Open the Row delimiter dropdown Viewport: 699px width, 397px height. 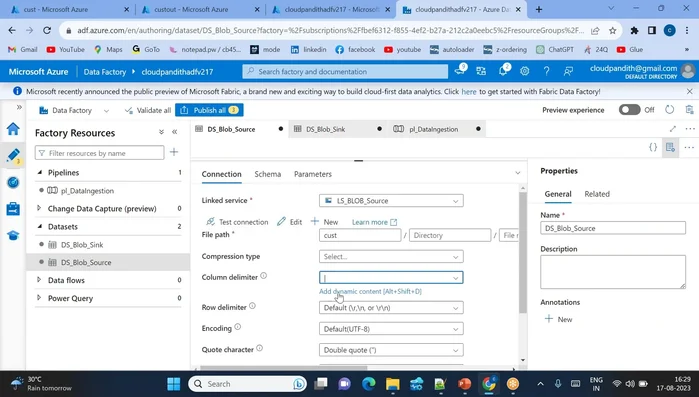pos(391,308)
